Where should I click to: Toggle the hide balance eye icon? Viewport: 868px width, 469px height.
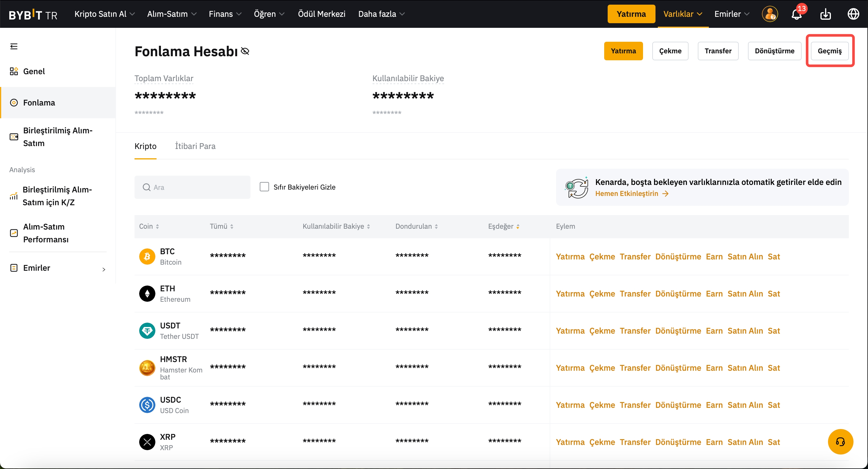click(x=245, y=51)
